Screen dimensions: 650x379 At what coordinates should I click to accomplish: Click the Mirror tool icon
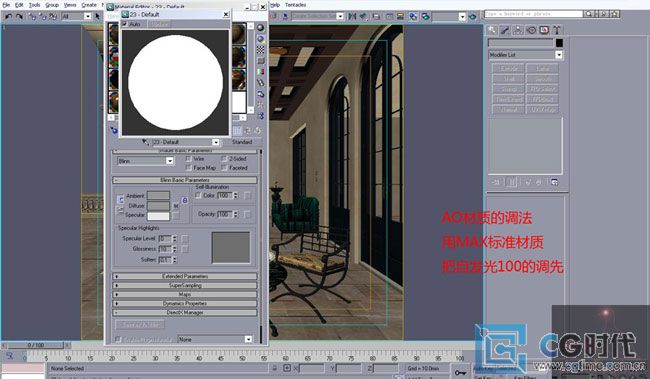tap(352, 16)
